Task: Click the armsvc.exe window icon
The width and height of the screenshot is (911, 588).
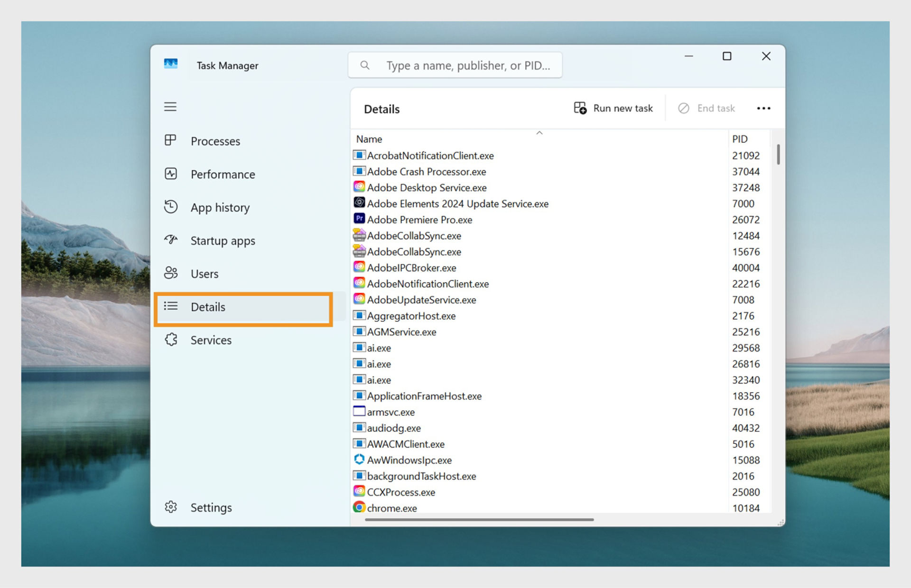Action: 360,411
